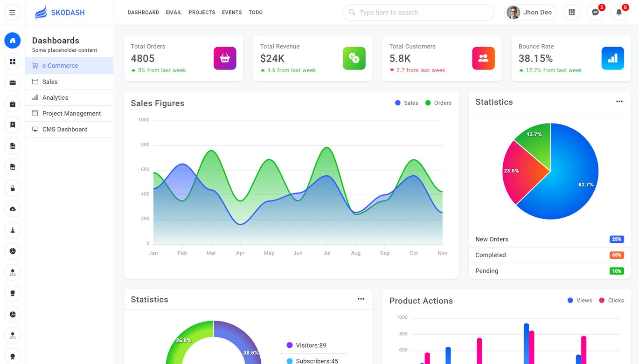Click the Completed row in Statistics
Image resolution: width=639 pixels, height=364 pixels.
(549, 255)
